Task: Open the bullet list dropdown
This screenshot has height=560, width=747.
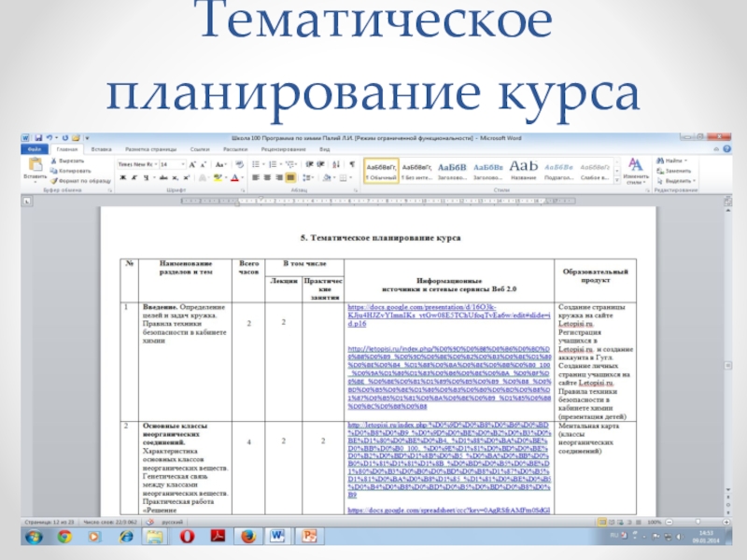Action: [x=263, y=165]
